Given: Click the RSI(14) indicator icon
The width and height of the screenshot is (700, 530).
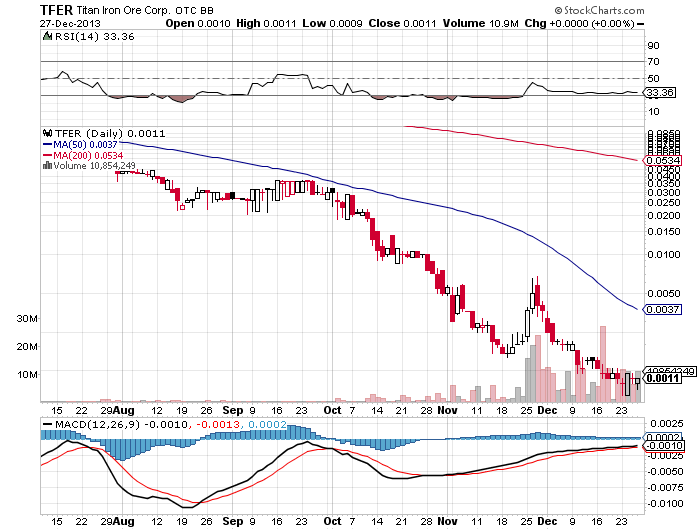Looking at the screenshot, I should click(x=47, y=36).
